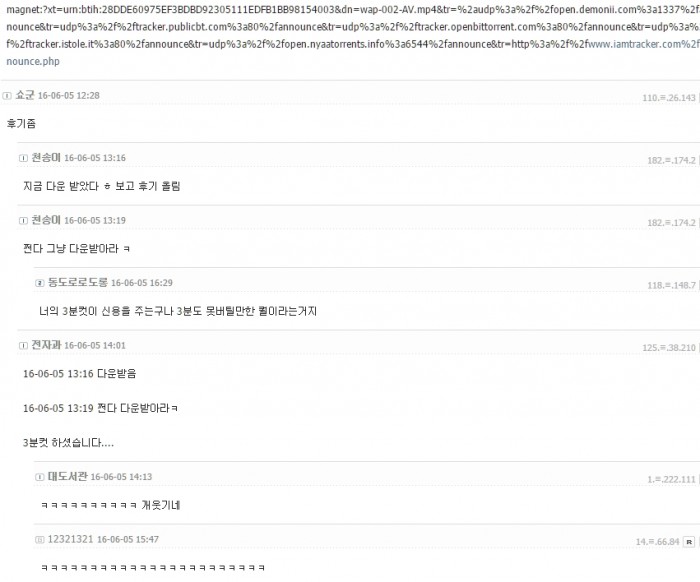The height and width of the screenshot is (582, 700).
Task: Click the comment text 3분컷 하셨습니다....
Action: tap(68, 443)
